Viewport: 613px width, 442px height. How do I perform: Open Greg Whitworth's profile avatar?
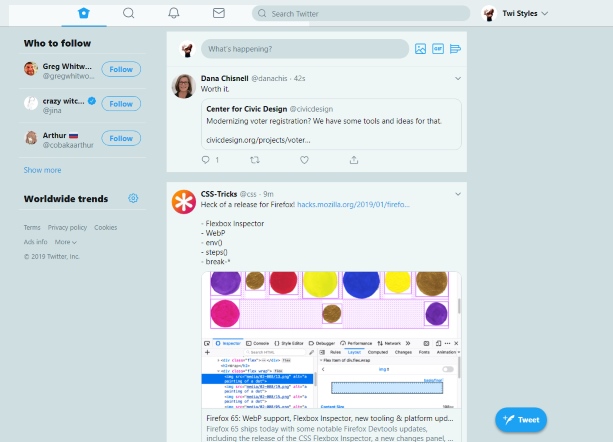(31, 69)
